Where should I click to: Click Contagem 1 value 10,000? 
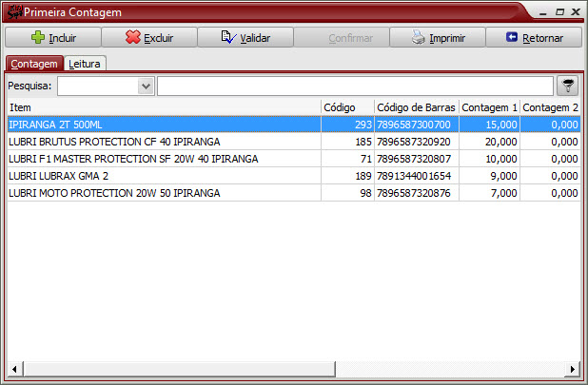coord(489,159)
